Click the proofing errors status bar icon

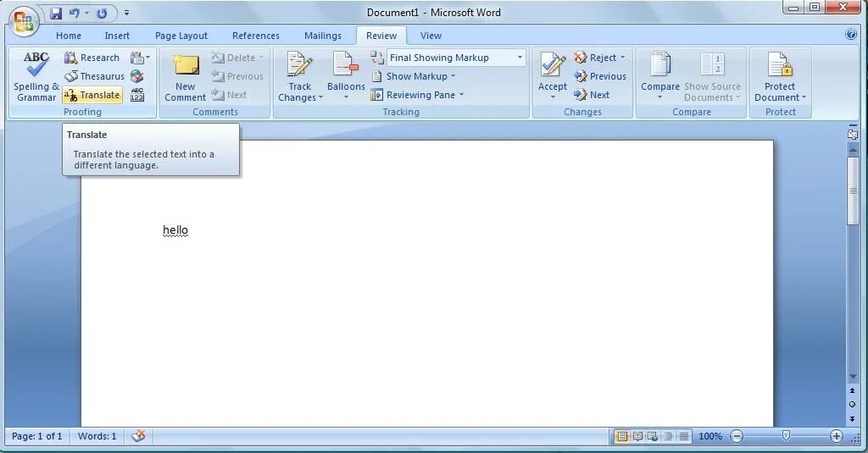tap(138, 436)
